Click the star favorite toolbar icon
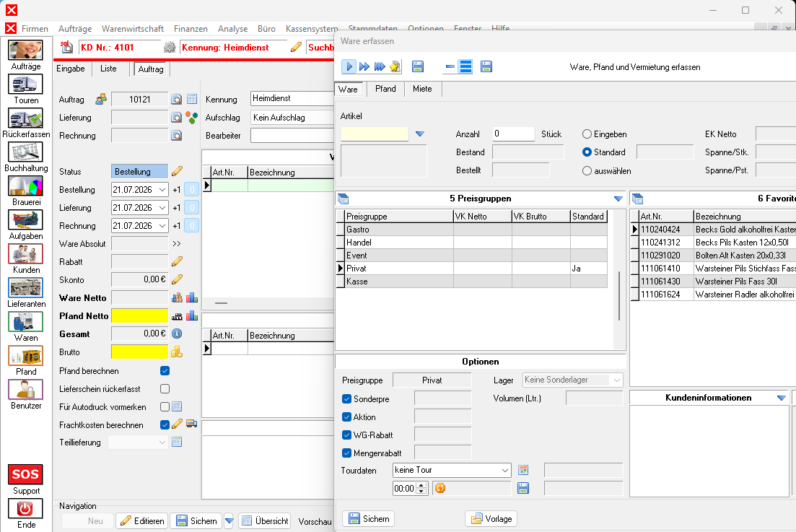The height and width of the screenshot is (532, 796). coord(395,66)
